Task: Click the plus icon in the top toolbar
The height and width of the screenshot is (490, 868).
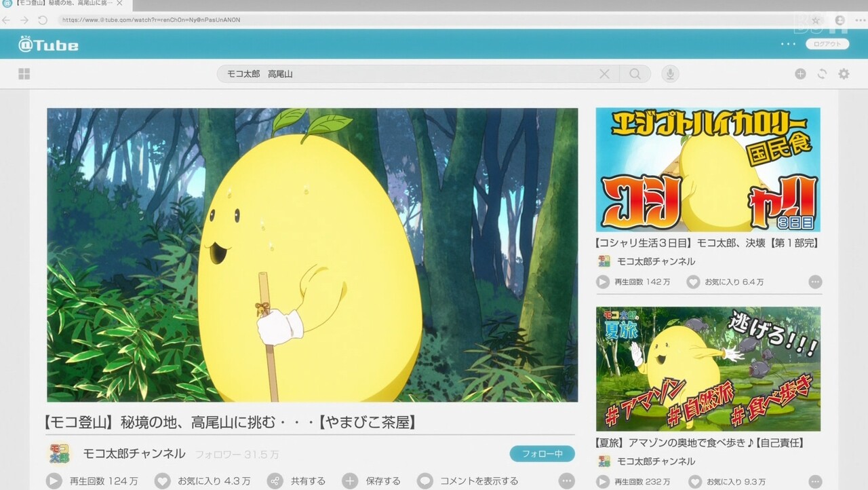Action: [800, 74]
